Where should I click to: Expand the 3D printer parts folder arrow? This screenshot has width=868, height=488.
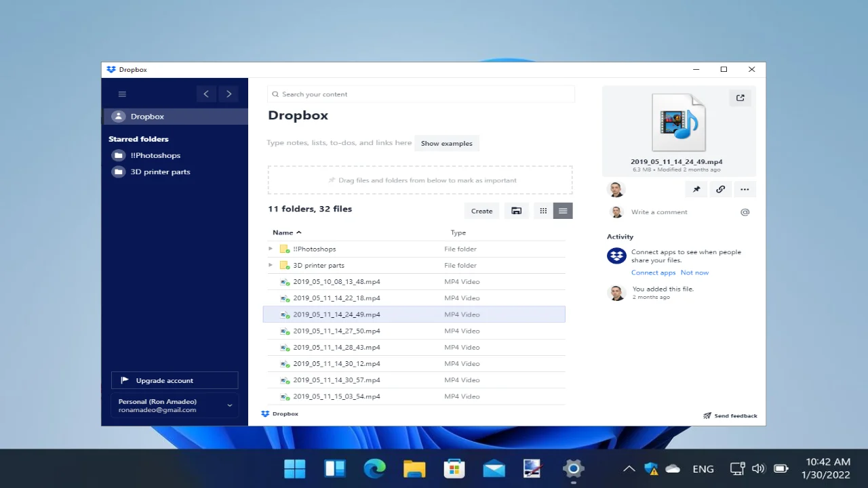[x=271, y=265]
